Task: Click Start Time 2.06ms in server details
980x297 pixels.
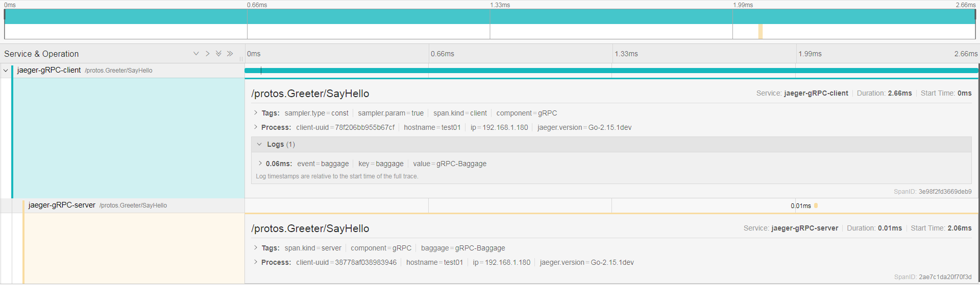Action: point(941,228)
